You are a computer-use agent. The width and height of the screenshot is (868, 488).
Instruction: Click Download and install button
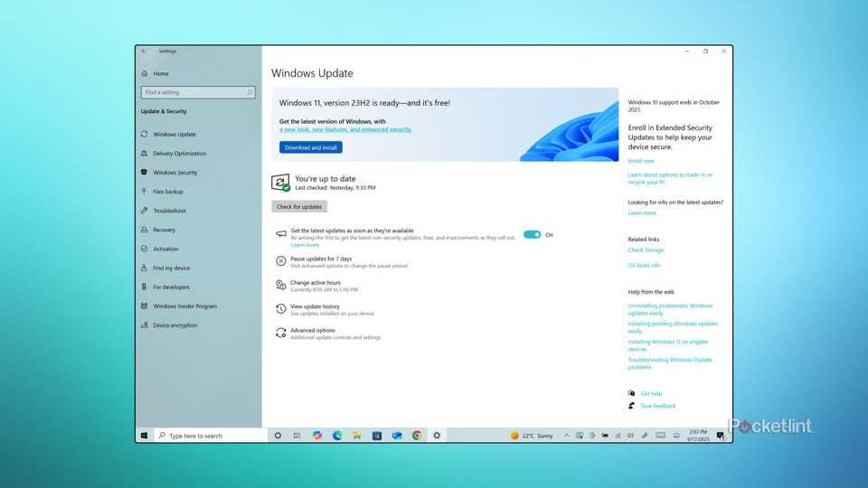[x=310, y=147]
